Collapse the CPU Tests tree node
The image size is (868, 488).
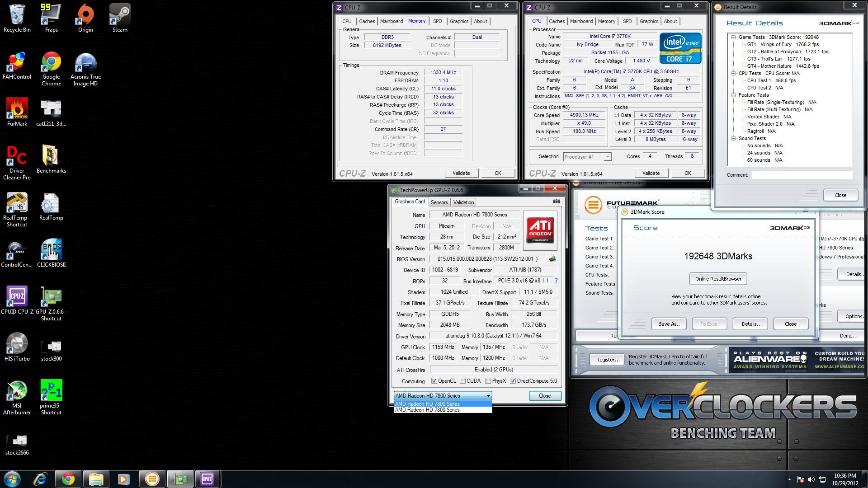click(733, 73)
